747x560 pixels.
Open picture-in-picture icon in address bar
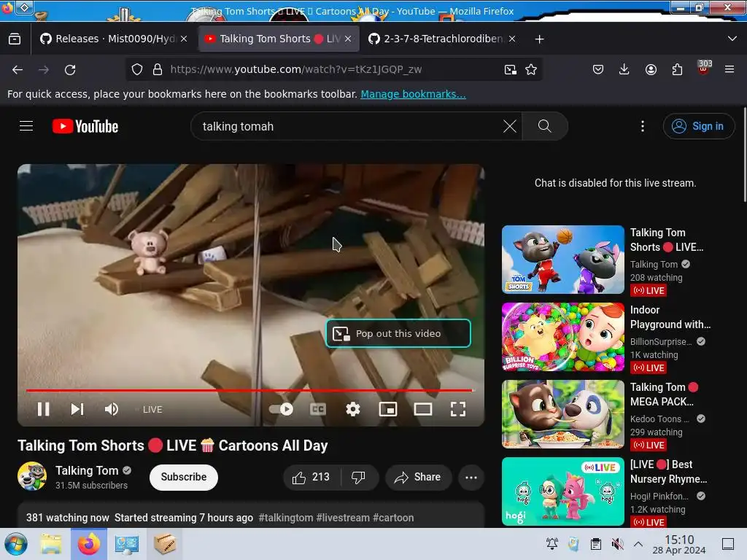510,69
